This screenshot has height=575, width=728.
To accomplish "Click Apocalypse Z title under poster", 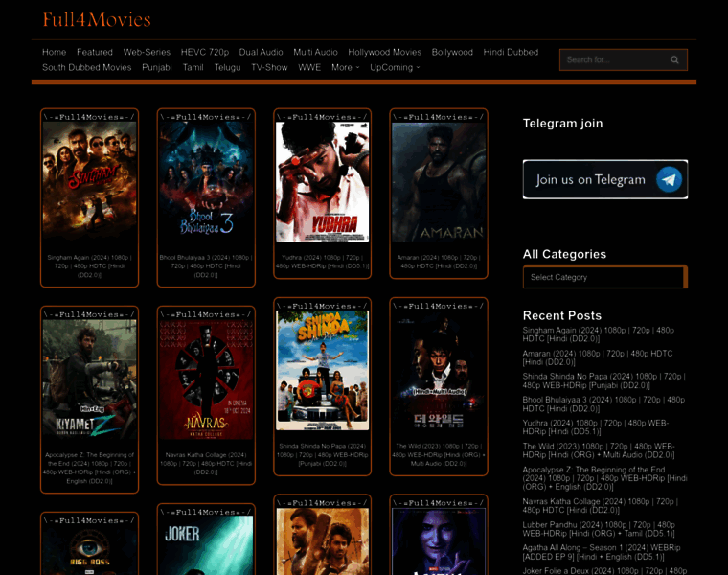I will pos(90,468).
